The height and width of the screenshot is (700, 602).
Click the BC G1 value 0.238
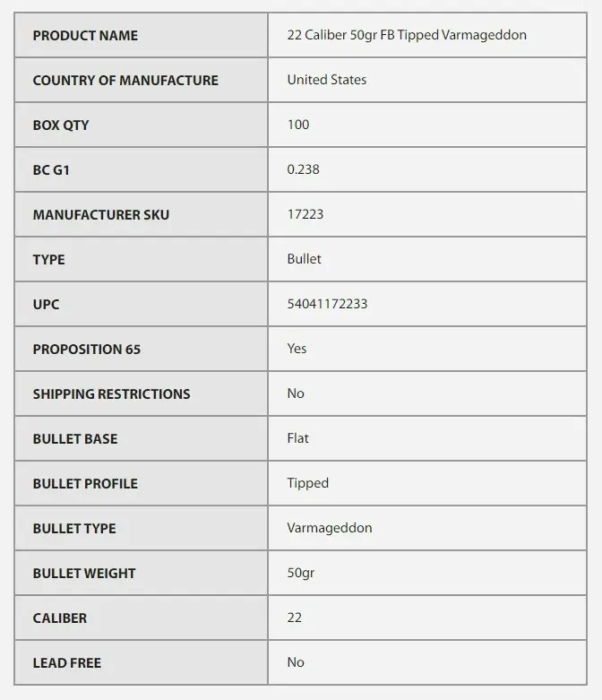[x=303, y=169]
